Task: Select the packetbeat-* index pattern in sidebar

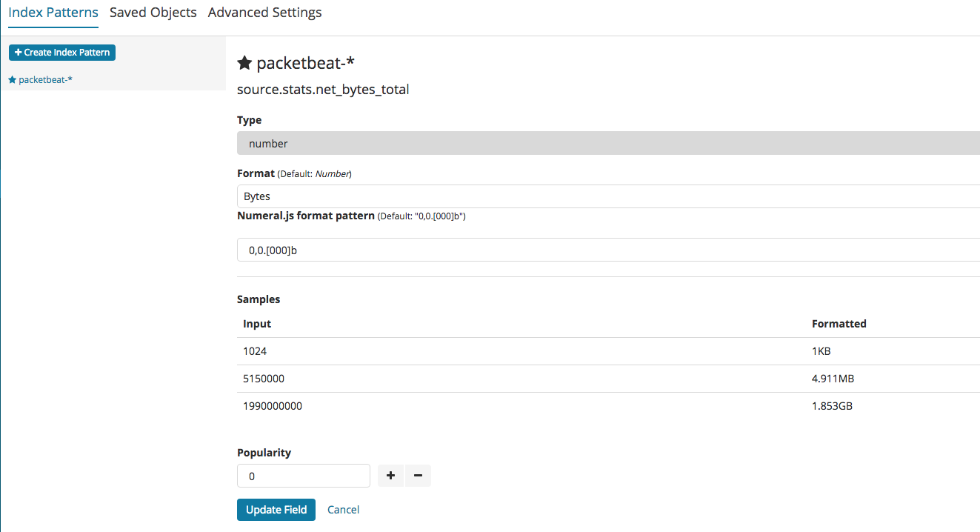Action: point(45,79)
